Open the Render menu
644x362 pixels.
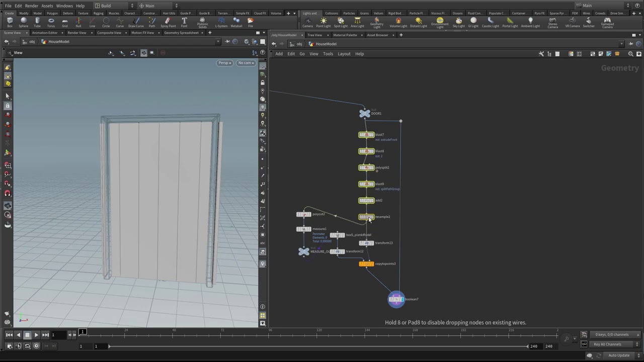[x=31, y=6]
